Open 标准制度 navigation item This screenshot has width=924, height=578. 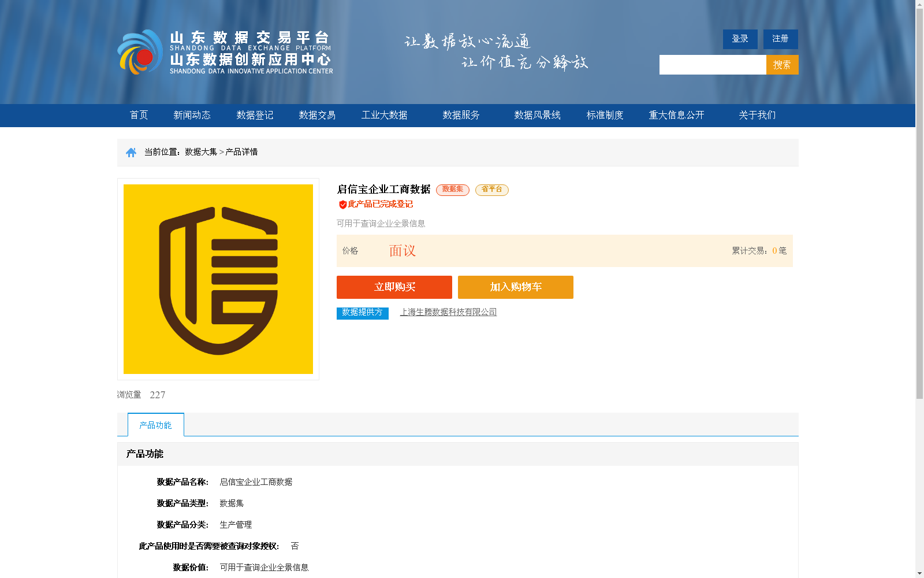605,115
